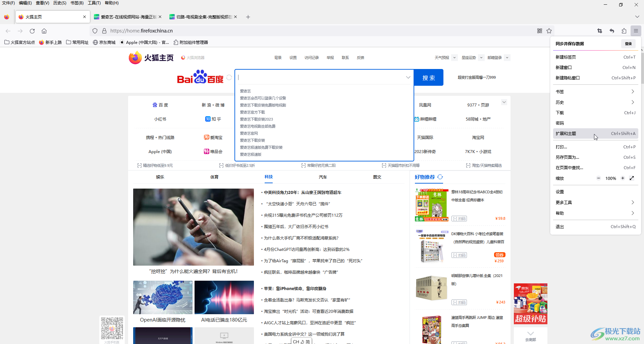This screenshot has height=344, width=644.
Task: Open the 工具(T) menu
Action: pos(94,3)
